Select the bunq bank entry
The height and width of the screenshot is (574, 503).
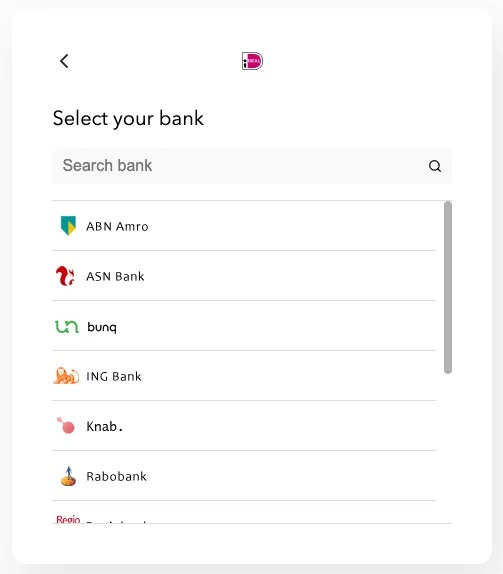(244, 326)
